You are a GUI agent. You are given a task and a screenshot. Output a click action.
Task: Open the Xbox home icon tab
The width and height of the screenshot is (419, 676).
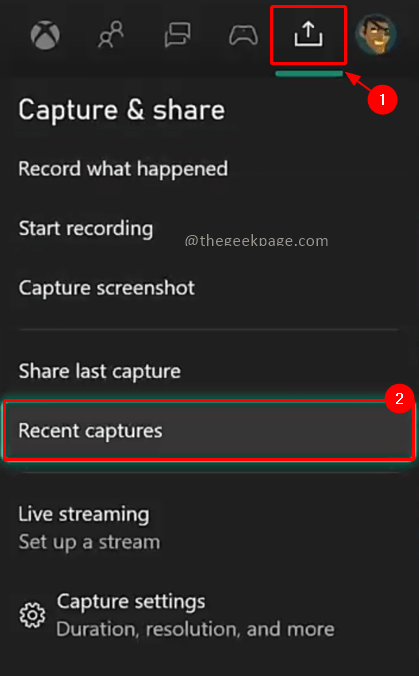[x=45, y=35]
